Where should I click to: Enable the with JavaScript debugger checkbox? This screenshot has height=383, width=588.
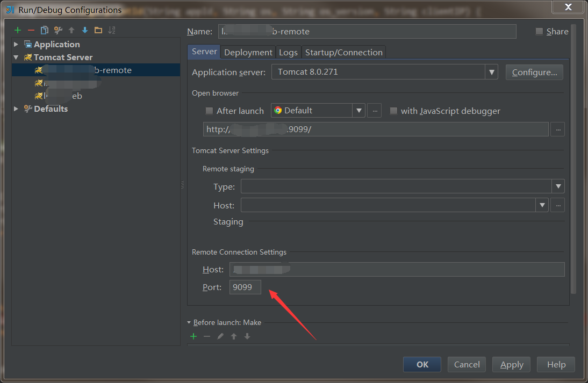point(393,111)
